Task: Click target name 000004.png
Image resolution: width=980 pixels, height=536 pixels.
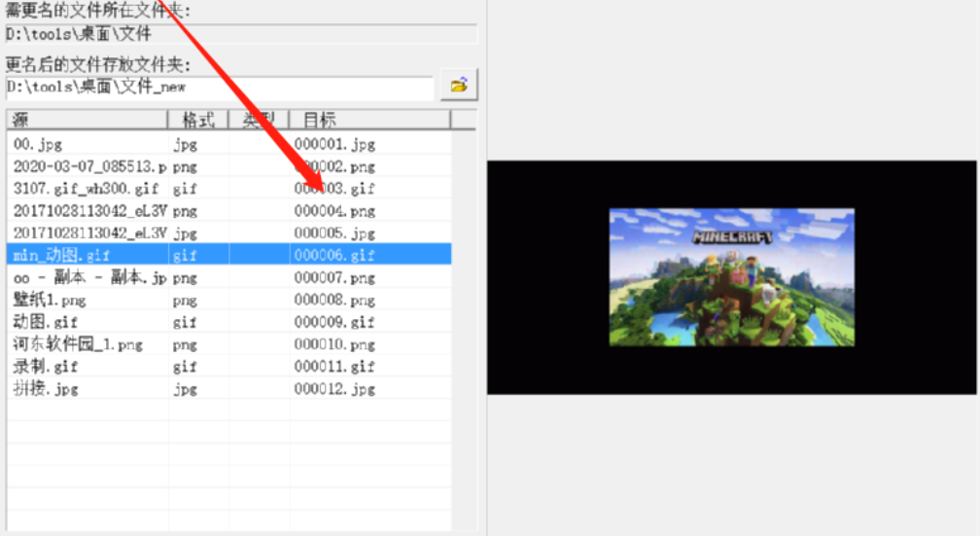Action: pyautogui.click(x=334, y=211)
